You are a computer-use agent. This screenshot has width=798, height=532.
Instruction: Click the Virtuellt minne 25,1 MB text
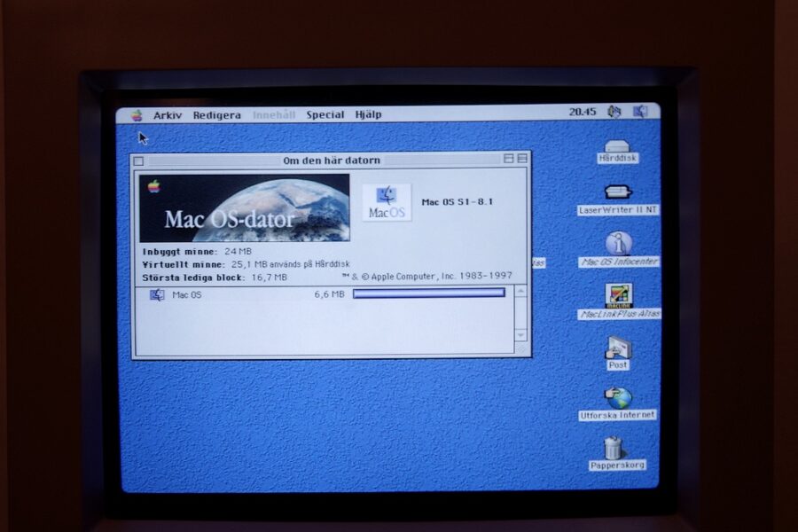[x=246, y=264]
